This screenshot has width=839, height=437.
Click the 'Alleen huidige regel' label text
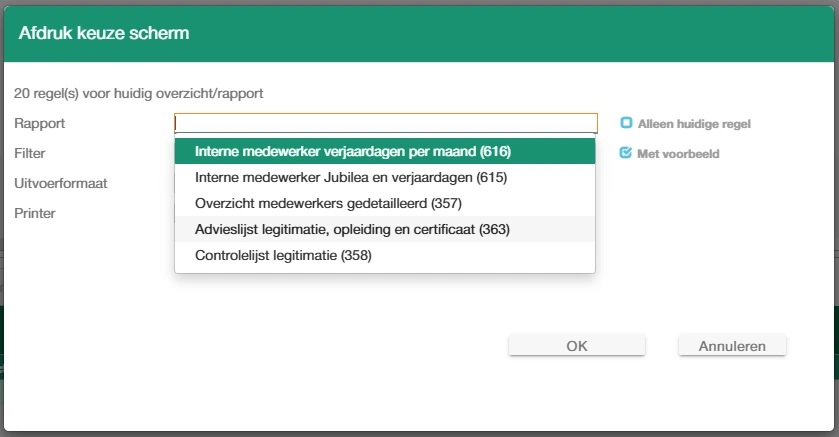pyautogui.click(x=694, y=124)
